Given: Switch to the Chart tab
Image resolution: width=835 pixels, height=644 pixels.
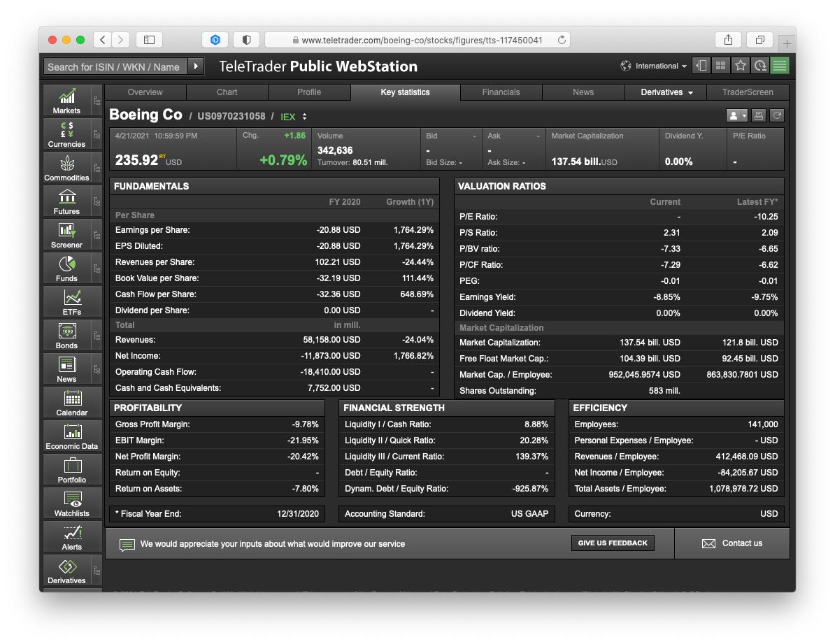Looking at the screenshot, I should [227, 92].
